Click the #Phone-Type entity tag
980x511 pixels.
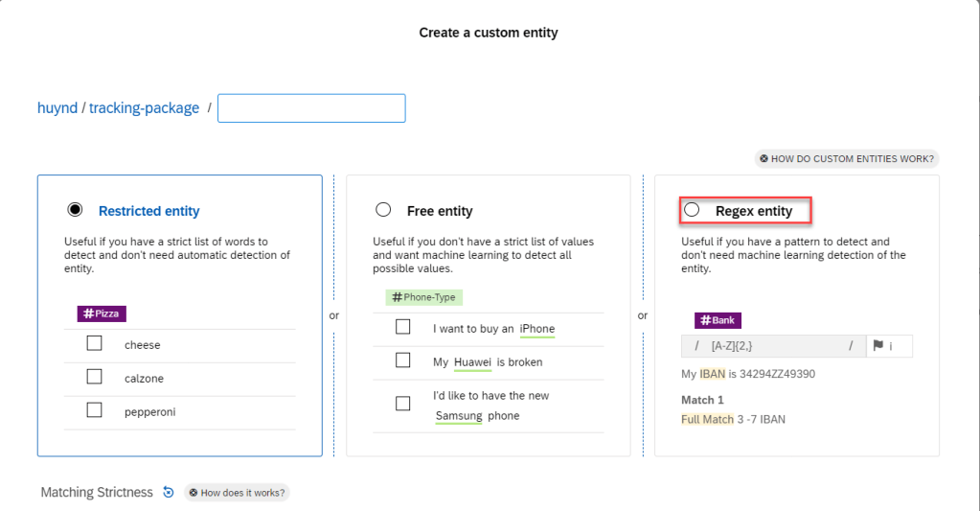[x=423, y=297]
